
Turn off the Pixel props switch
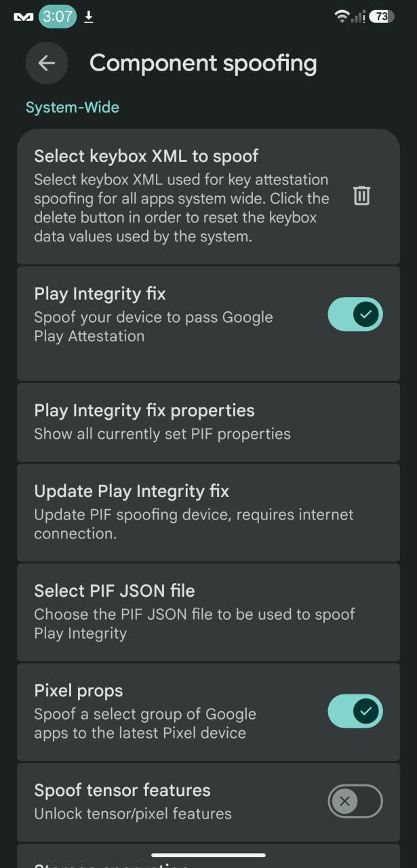coord(355,711)
